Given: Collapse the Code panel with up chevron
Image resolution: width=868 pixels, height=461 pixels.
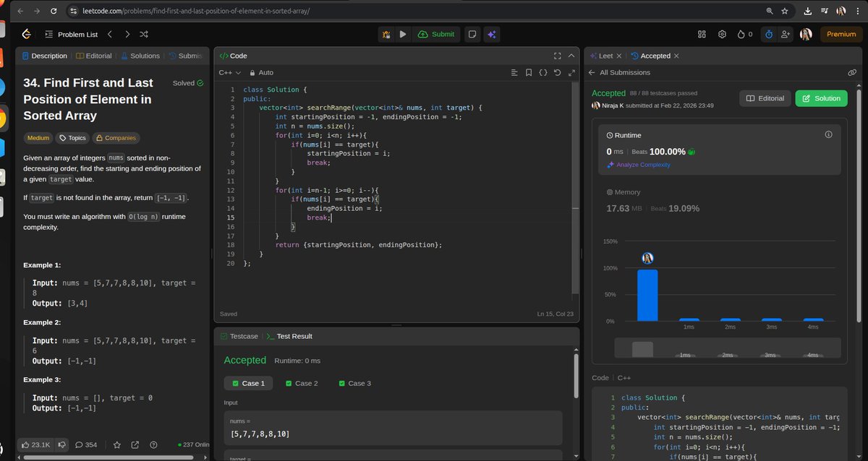Looking at the screenshot, I should pyautogui.click(x=571, y=56).
